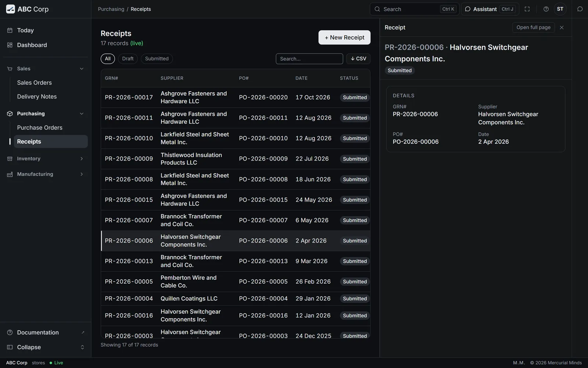Sort by the GRN# column header

coord(111,78)
